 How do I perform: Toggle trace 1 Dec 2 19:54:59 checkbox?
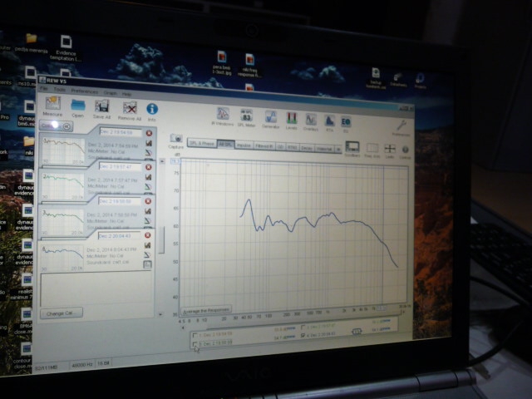pyautogui.click(x=195, y=335)
